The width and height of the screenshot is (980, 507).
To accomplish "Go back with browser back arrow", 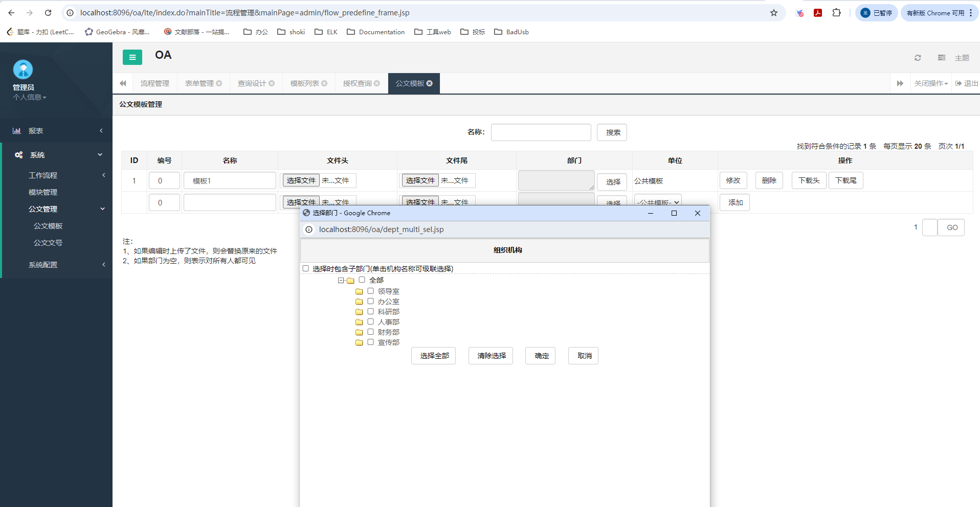I will pos(11,13).
